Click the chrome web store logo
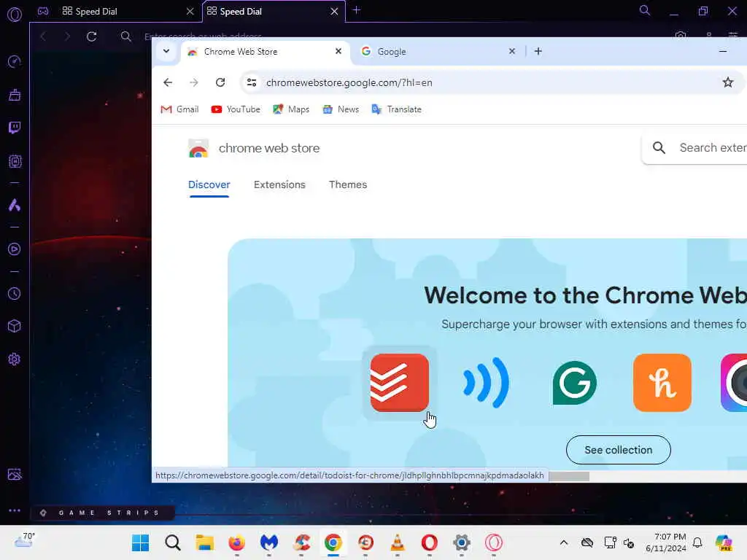Image resolution: width=747 pixels, height=560 pixels. tap(198, 148)
